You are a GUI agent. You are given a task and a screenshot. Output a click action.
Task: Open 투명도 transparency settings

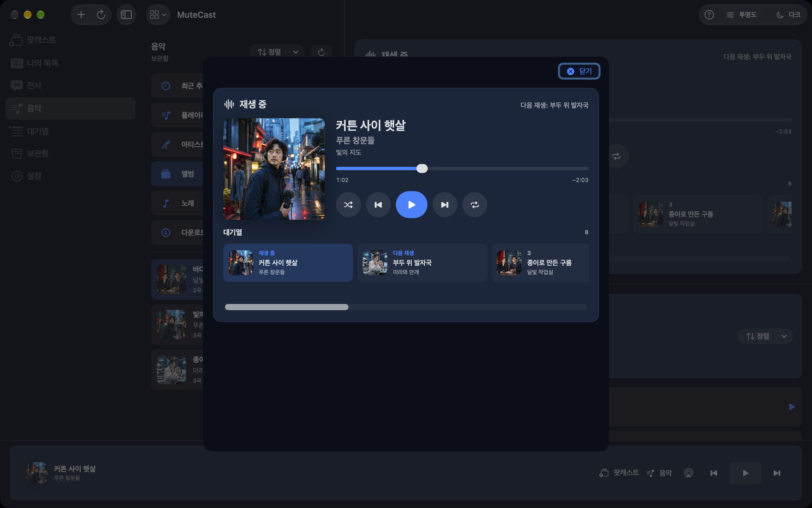tap(741, 14)
